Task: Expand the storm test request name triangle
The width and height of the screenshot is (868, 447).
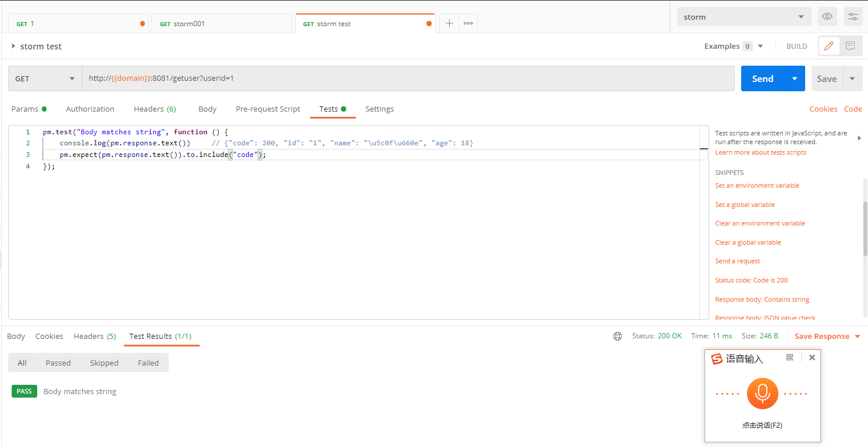Action: click(13, 46)
